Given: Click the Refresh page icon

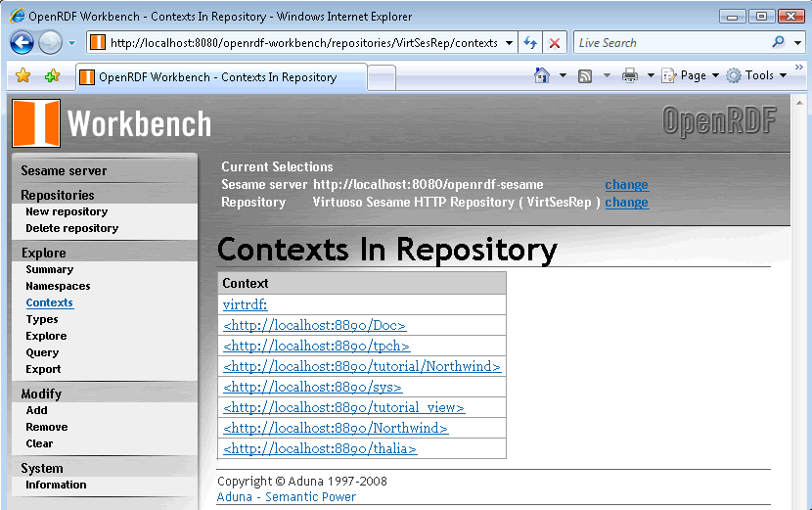Looking at the screenshot, I should pos(530,43).
